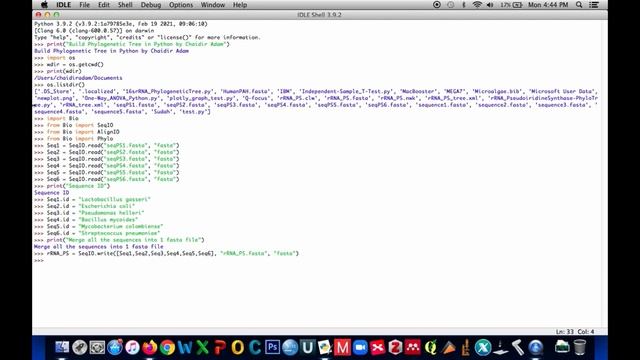Launch Google Chrome from the Dock

167,347
